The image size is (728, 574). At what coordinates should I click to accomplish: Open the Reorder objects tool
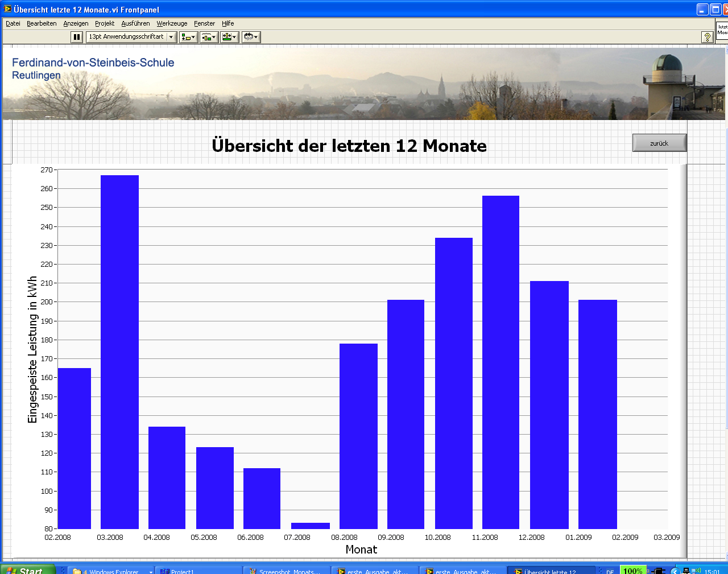[250, 37]
